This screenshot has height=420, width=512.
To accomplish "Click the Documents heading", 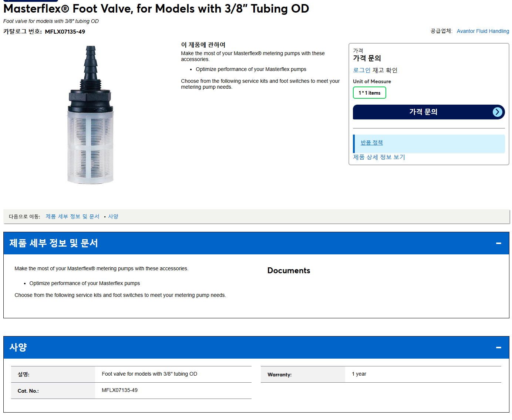I will point(289,271).
